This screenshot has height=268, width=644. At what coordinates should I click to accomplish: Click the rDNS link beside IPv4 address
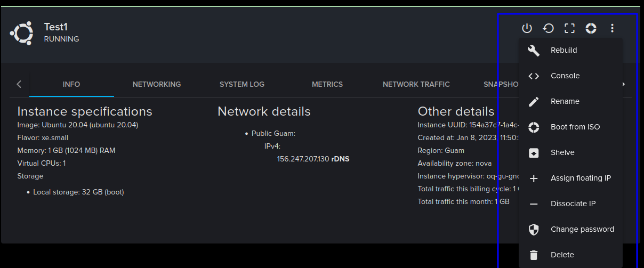(x=340, y=159)
